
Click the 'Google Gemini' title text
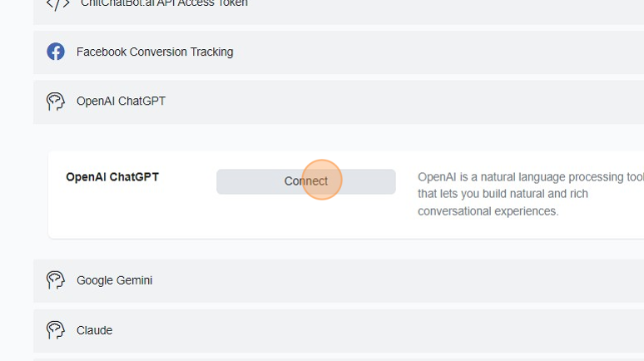114,280
